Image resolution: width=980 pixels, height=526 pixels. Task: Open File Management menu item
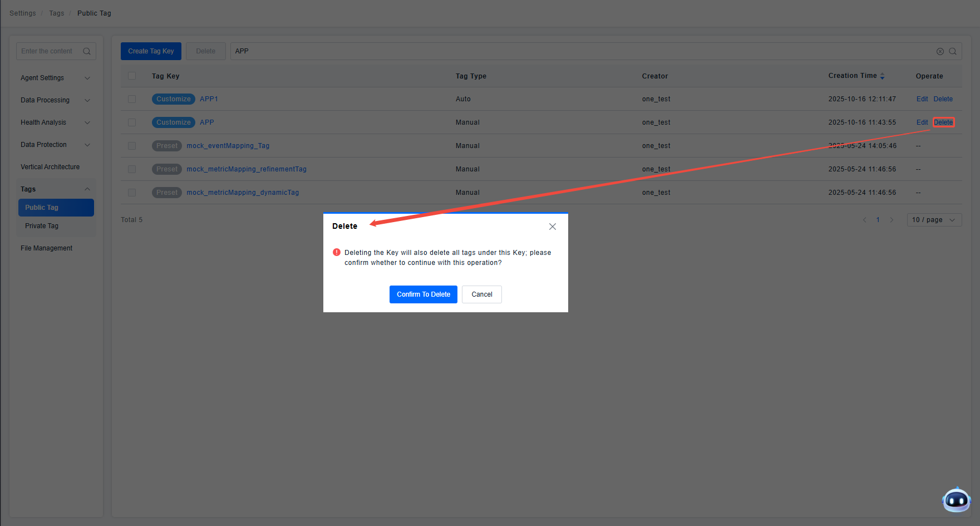(47, 248)
